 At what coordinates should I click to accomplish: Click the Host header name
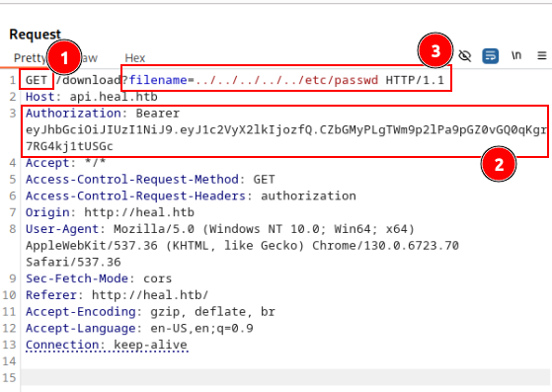[39, 97]
